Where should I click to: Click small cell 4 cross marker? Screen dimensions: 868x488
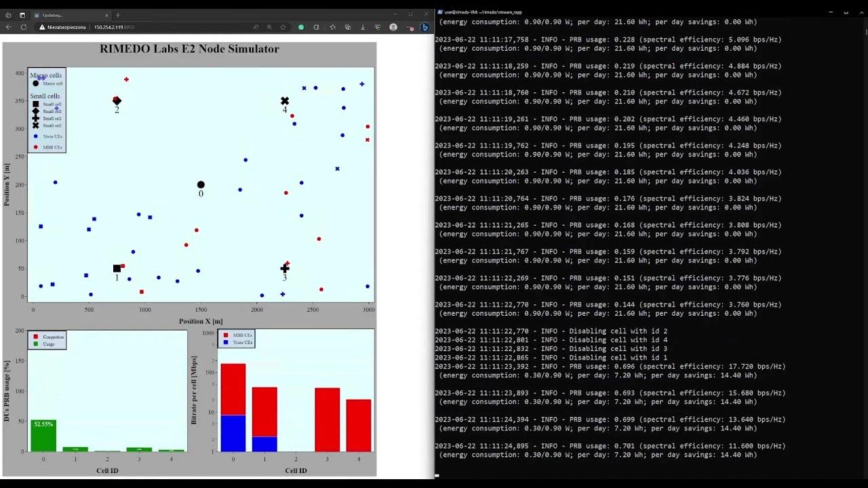point(285,101)
